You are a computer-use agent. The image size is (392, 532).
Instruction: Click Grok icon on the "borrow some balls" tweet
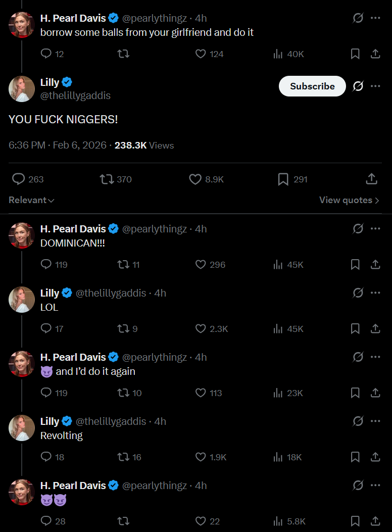click(x=358, y=18)
